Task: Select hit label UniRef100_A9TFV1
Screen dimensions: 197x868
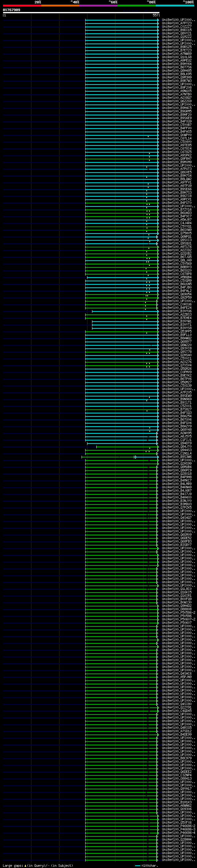Action: [176, 182]
